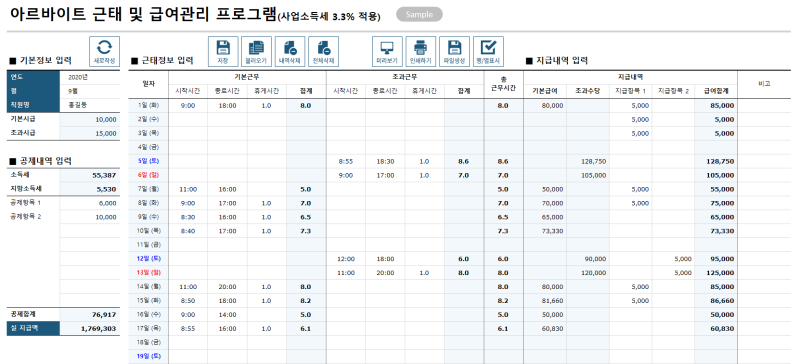This screenshot has height=364, width=800.
Task: Create a file with 파일생성 icon
Action: pos(455,52)
